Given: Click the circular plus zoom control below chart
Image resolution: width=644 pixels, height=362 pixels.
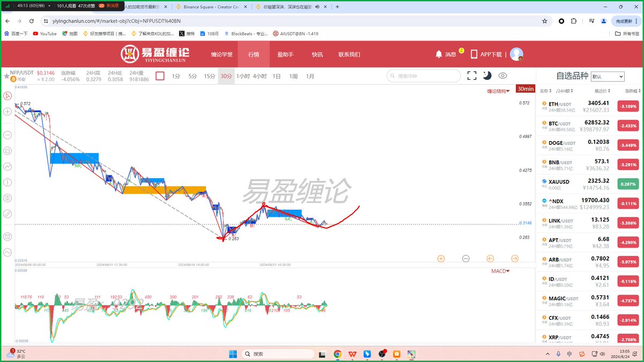Looking at the screenshot, I should coord(441,258).
